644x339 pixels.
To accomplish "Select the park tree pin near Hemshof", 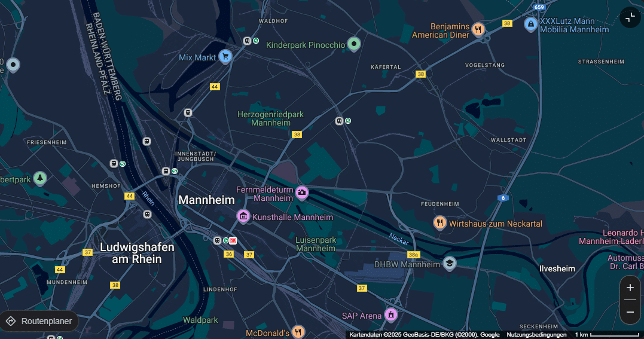I will pos(40,178).
